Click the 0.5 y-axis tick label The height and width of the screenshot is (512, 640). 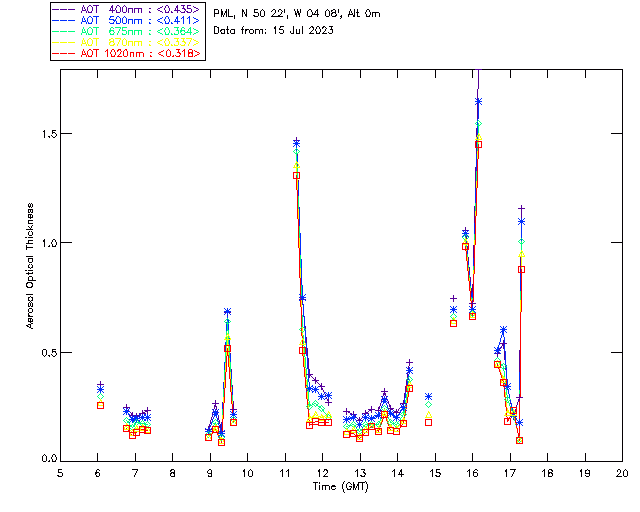pos(50,352)
